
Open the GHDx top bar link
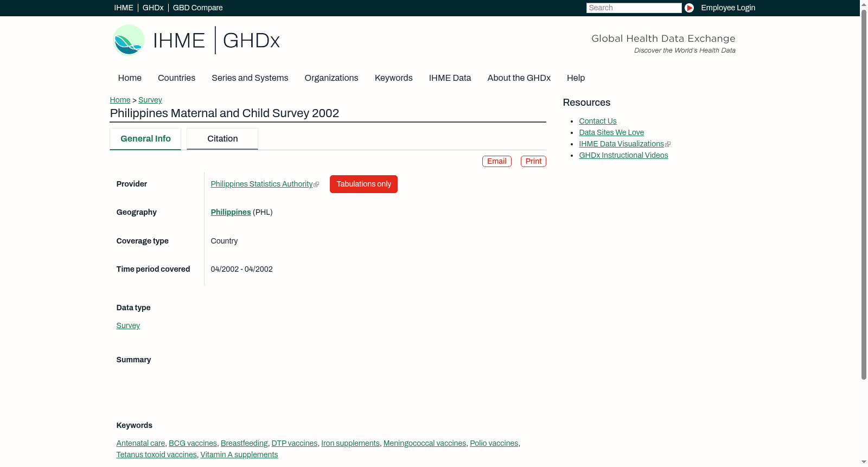pyautogui.click(x=153, y=8)
